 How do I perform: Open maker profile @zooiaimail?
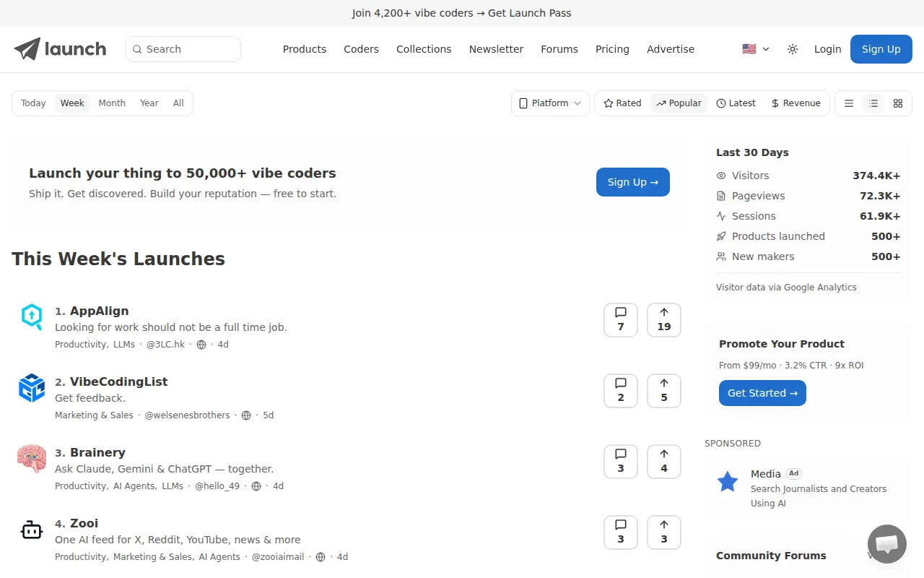click(x=278, y=557)
